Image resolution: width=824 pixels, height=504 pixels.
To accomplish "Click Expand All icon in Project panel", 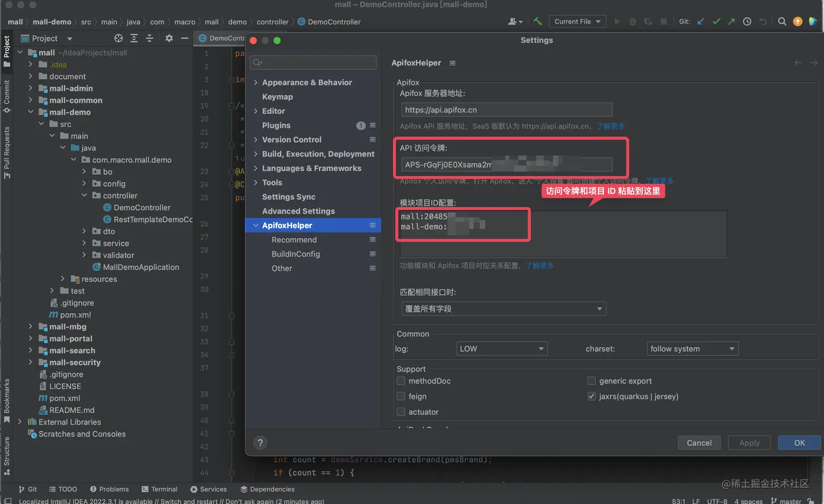I will coord(134,38).
